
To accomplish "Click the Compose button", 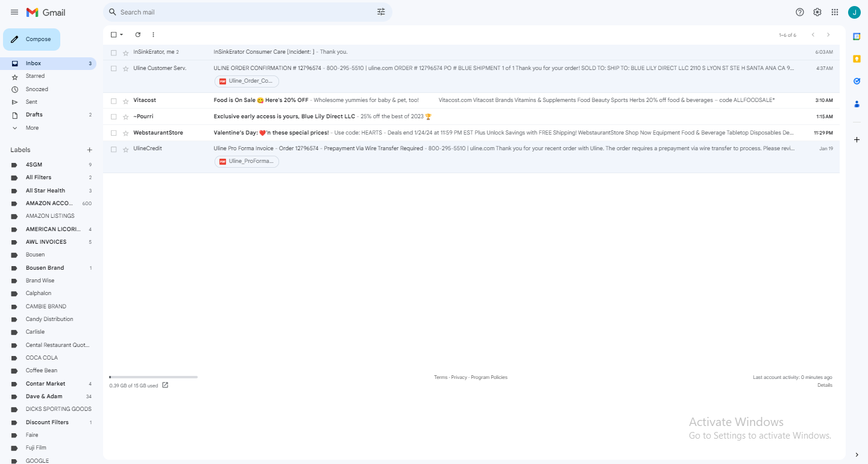I will 31,39.
